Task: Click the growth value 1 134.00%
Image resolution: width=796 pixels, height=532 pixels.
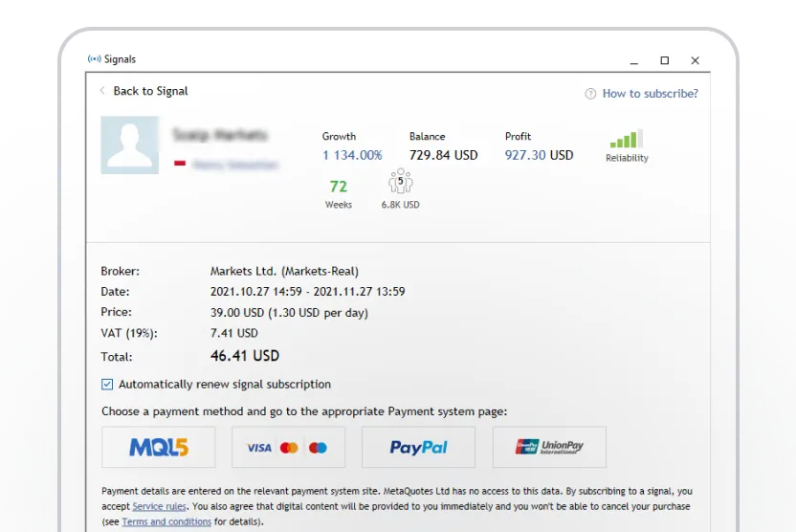Action: coord(352,155)
